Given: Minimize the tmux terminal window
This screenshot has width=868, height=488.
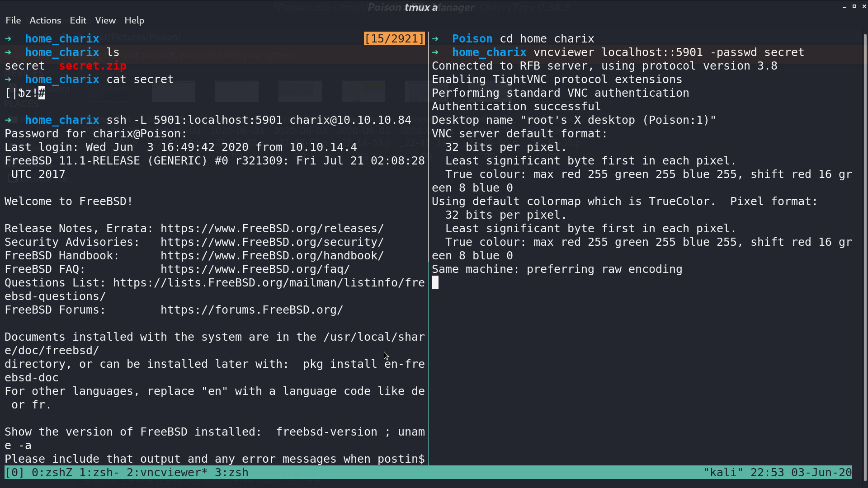Looking at the screenshot, I should point(844,7).
